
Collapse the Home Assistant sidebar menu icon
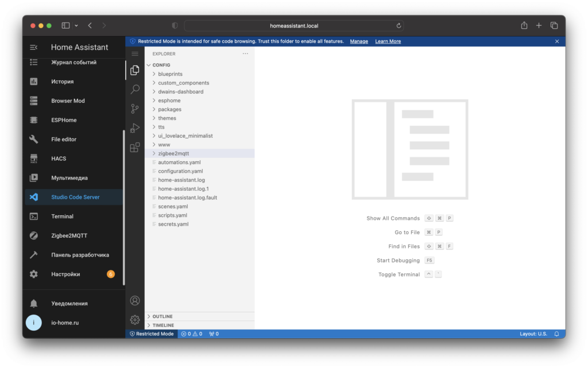click(x=33, y=47)
